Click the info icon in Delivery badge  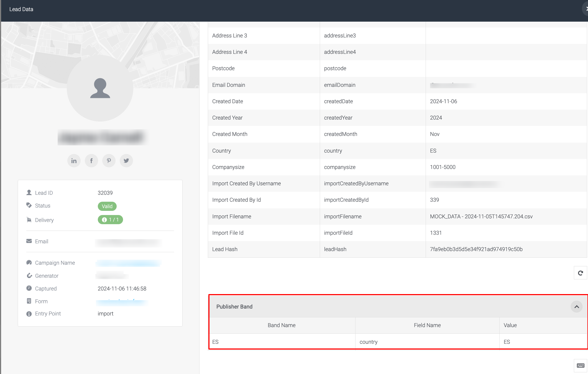tap(104, 220)
